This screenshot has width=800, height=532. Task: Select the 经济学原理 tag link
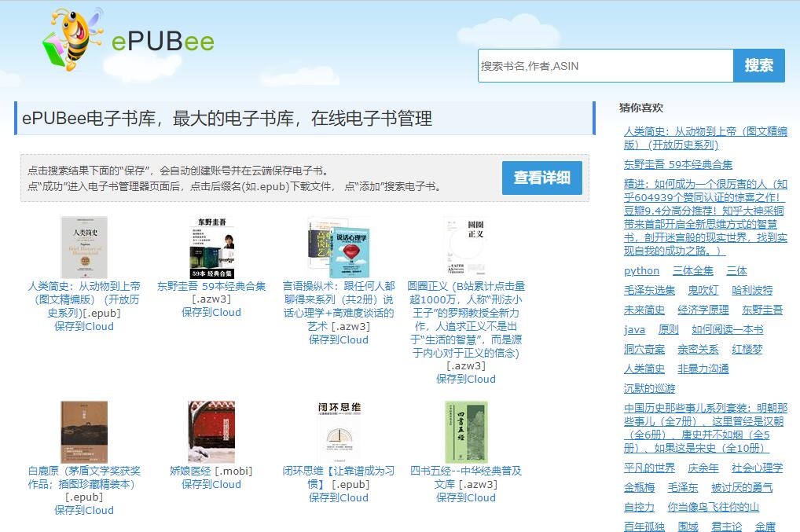click(703, 310)
